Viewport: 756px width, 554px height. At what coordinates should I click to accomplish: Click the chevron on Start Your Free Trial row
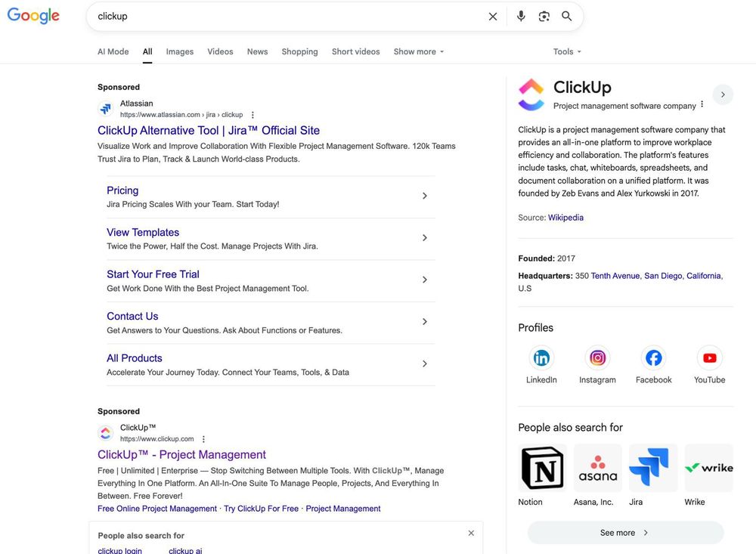[425, 280]
